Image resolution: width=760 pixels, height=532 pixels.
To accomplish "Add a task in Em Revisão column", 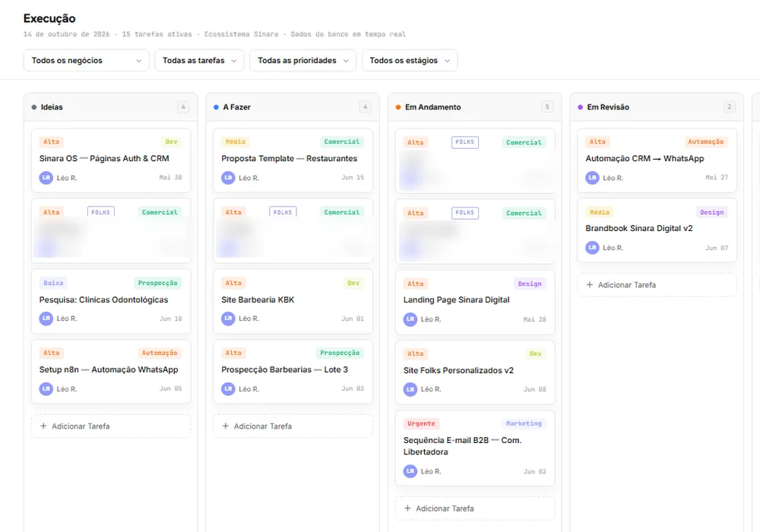I will [657, 285].
